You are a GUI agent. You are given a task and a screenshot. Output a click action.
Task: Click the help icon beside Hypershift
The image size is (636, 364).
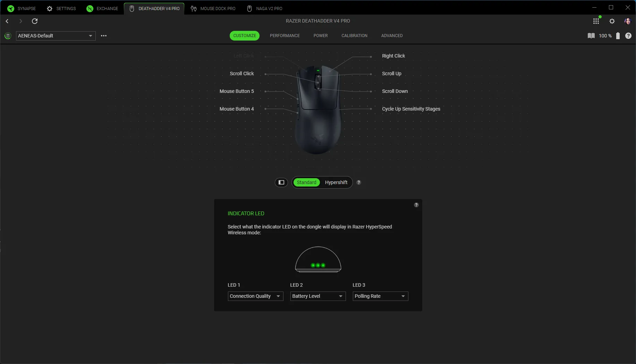pos(359,182)
